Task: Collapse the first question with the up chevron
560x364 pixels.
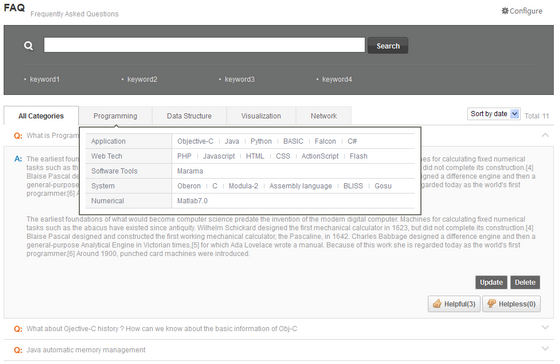Action: coord(545,135)
